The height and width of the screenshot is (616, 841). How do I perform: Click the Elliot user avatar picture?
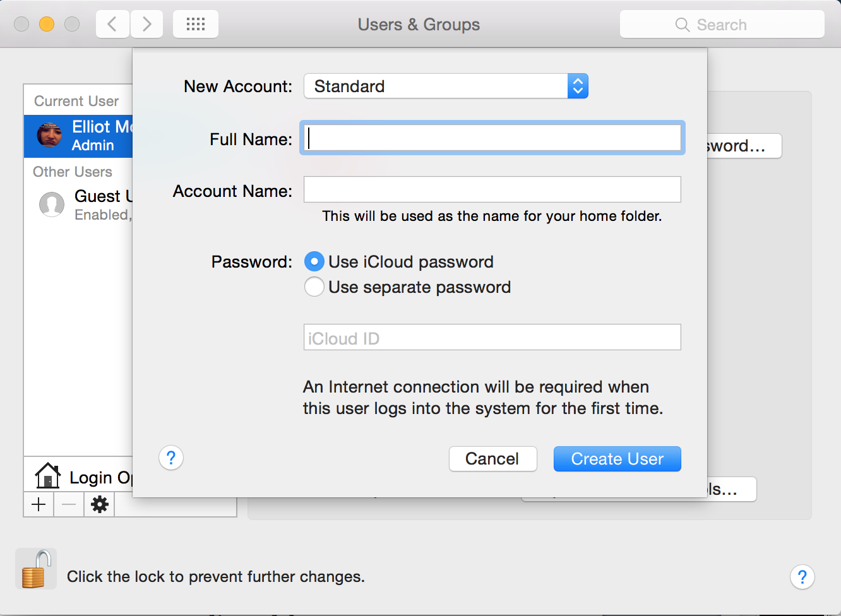point(50,134)
